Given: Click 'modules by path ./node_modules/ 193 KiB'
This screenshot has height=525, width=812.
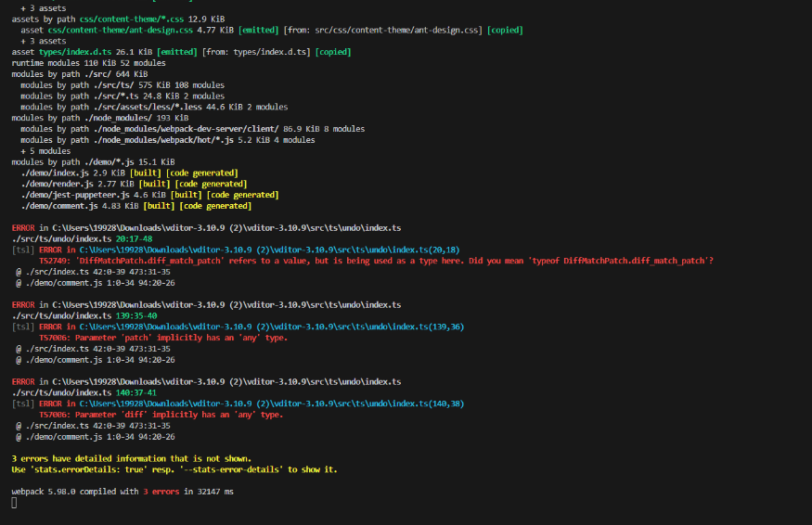Looking at the screenshot, I should [100, 118].
